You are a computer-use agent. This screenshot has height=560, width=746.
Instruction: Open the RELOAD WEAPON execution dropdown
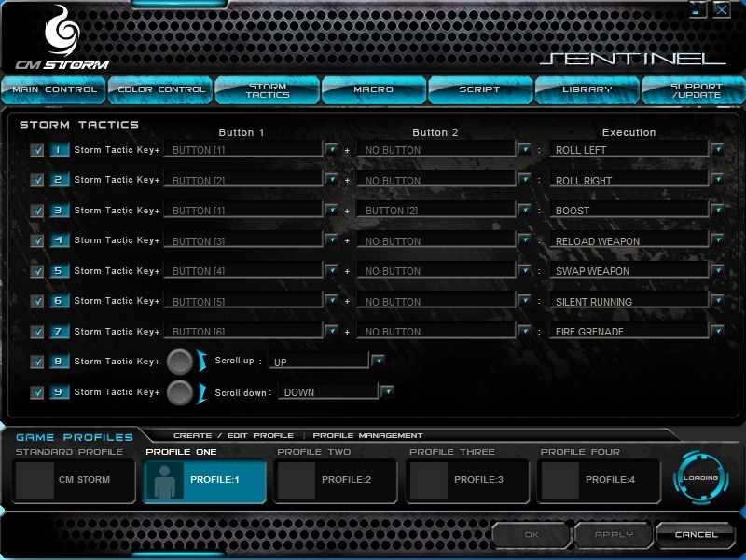click(717, 239)
